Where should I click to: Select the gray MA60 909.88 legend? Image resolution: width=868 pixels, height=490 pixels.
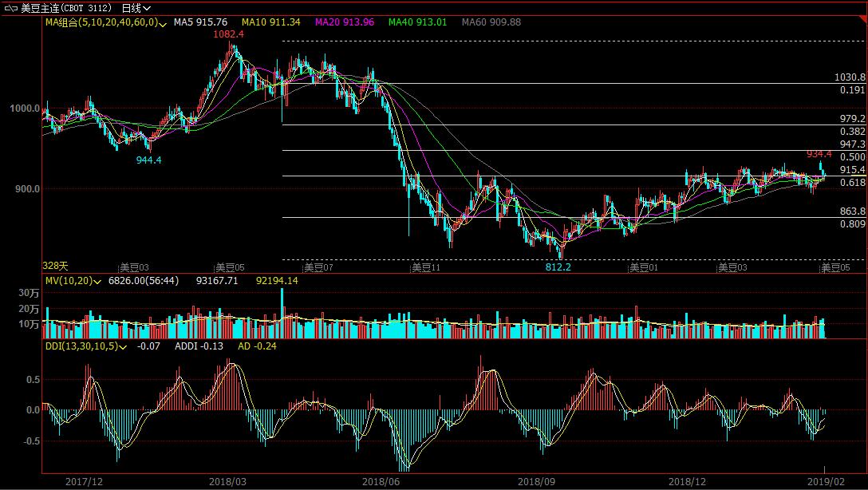tap(491, 22)
